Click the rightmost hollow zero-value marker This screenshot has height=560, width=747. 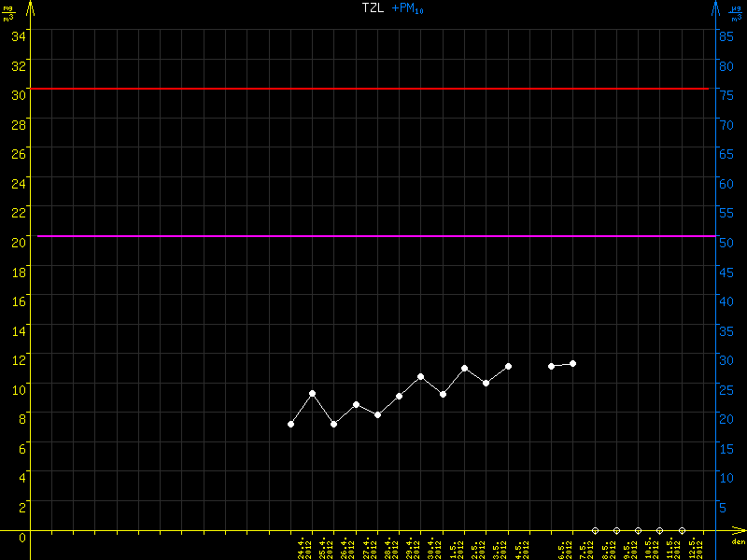click(682, 530)
